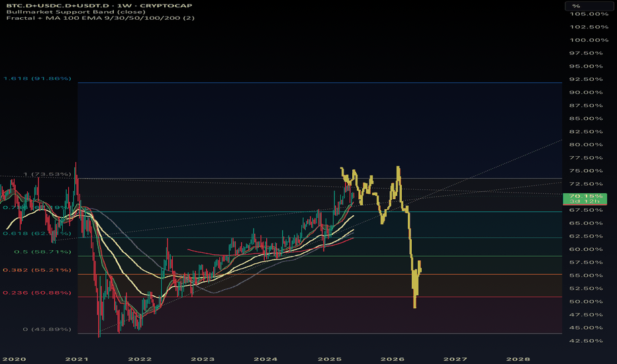Click 2028 on the time axis
The width and height of the screenshot is (617, 364).
[x=518, y=359]
